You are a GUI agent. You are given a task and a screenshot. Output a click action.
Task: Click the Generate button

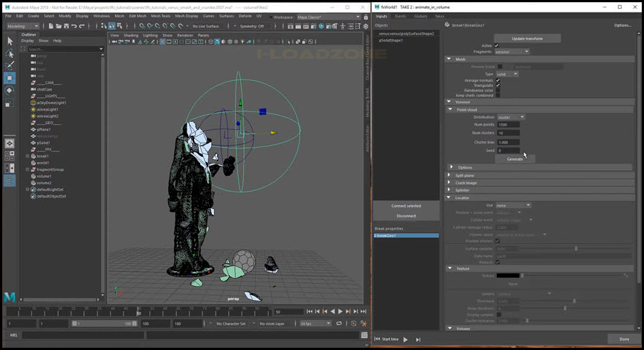coord(515,159)
